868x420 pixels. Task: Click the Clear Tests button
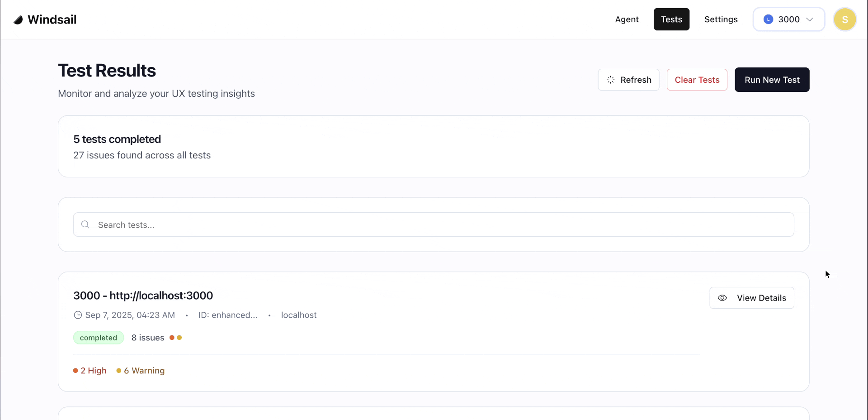697,80
